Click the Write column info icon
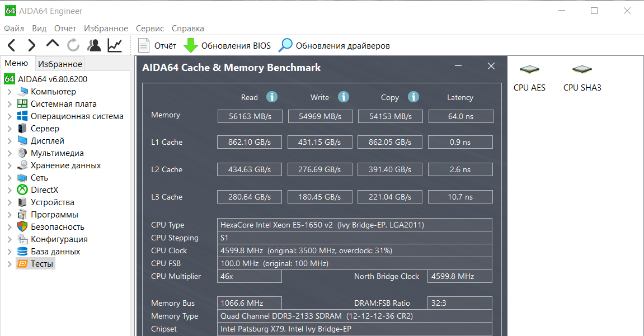 coord(344,97)
